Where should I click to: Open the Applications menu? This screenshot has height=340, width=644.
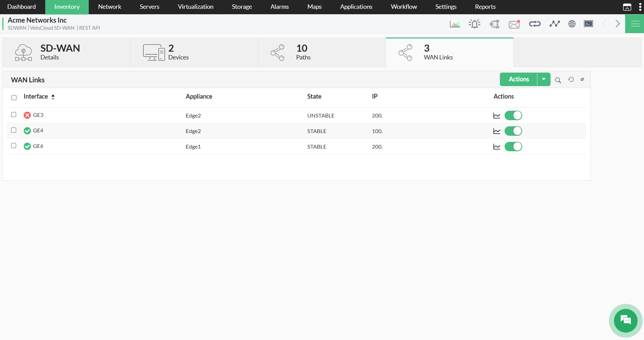tap(356, 7)
